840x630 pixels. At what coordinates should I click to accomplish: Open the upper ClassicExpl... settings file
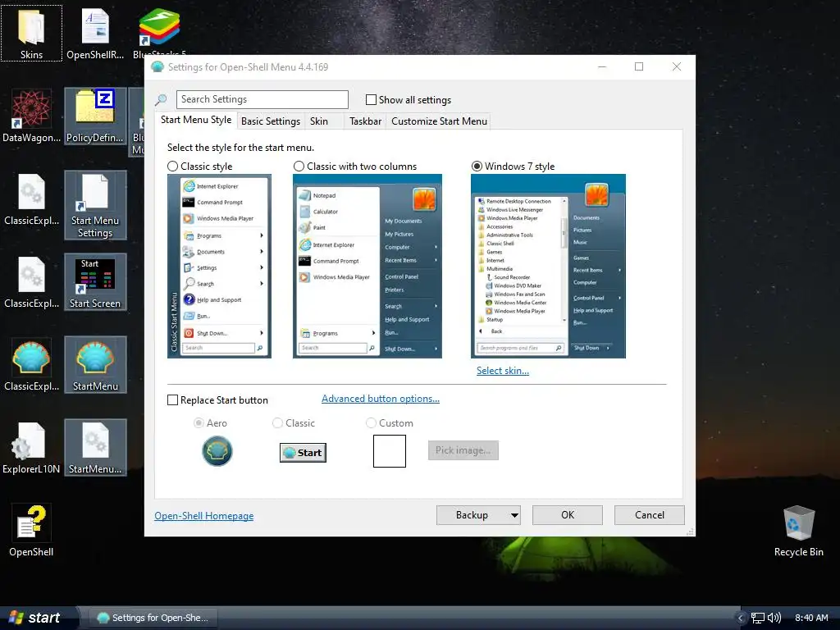point(31,199)
